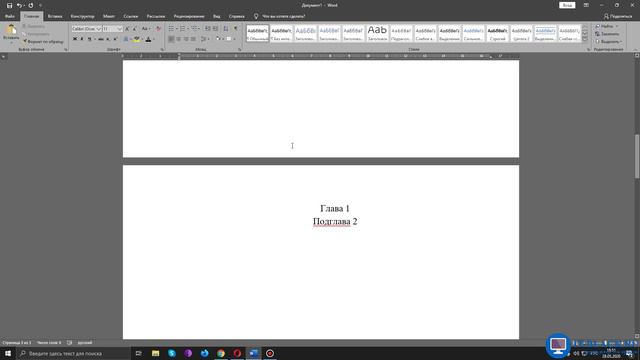Screen dimensions: 640x360
Task: Align text right
Action: [x=186, y=39]
